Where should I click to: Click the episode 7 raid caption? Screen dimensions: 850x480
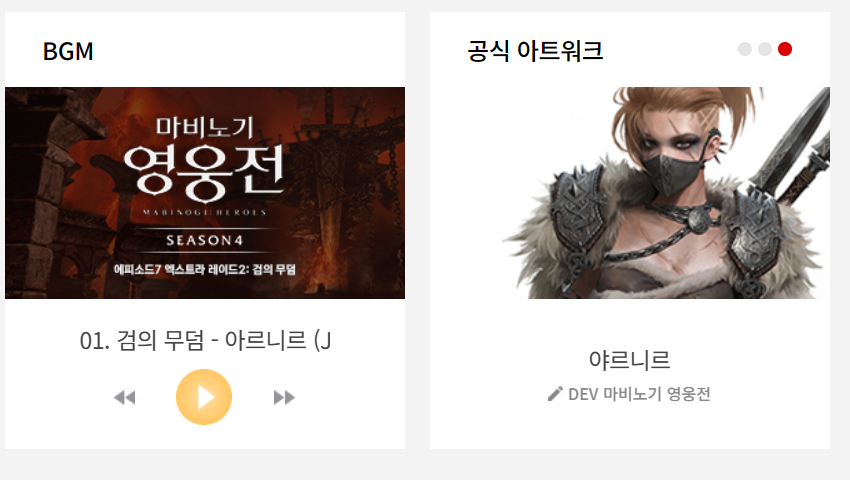204,270
